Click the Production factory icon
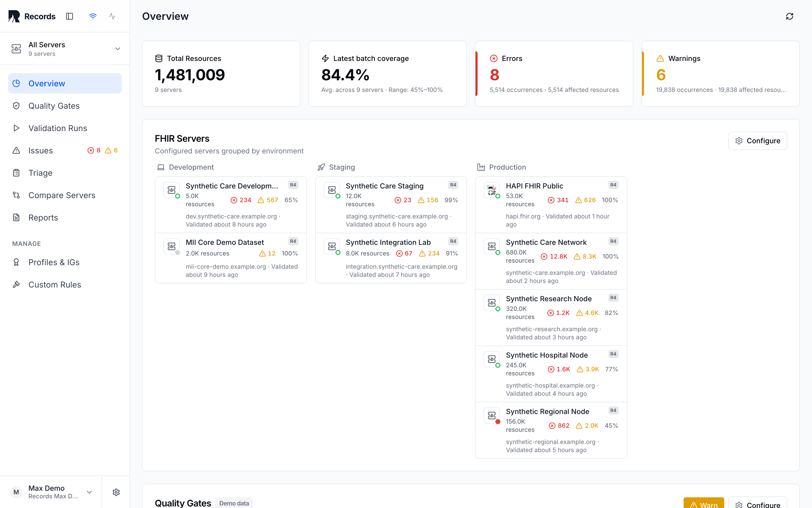 481,167
